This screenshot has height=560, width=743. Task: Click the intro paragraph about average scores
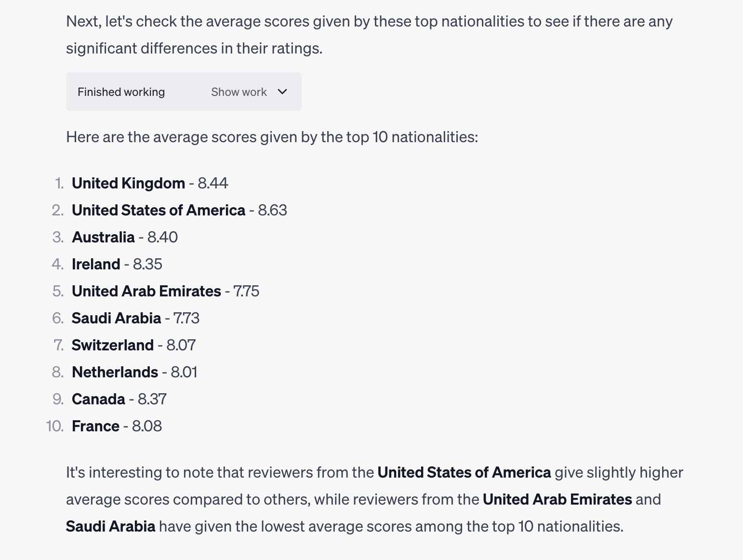pos(369,35)
